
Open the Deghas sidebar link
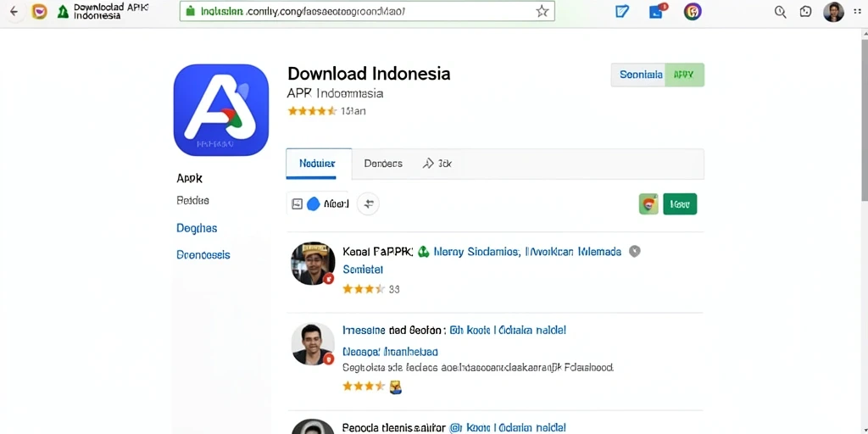coord(197,228)
